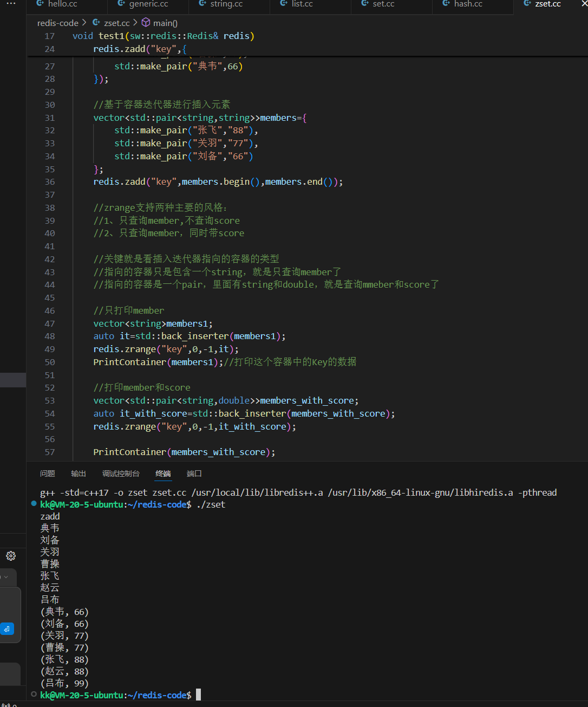Click members.begin() in the zadd call
The height and width of the screenshot is (707, 588).
(x=221, y=182)
